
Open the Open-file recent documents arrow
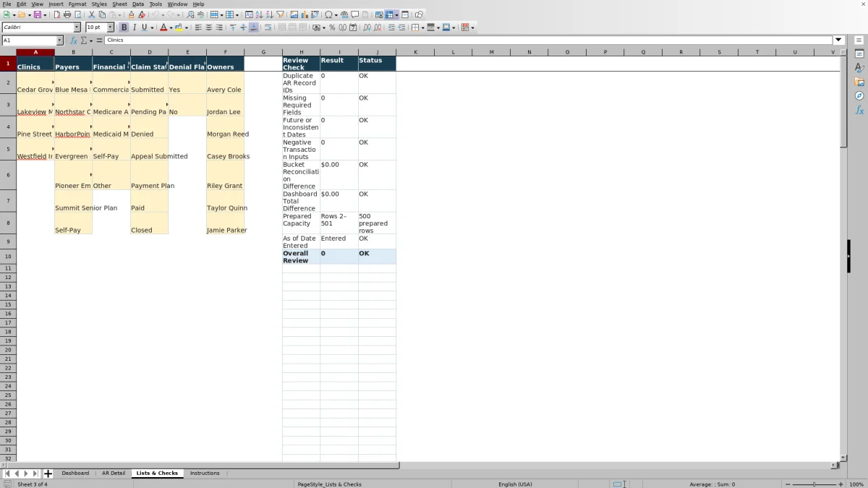pyautogui.click(x=29, y=14)
